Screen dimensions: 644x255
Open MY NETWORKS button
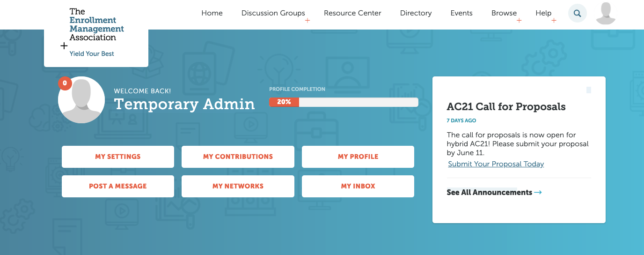pyautogui.click(x=238, y=186)
